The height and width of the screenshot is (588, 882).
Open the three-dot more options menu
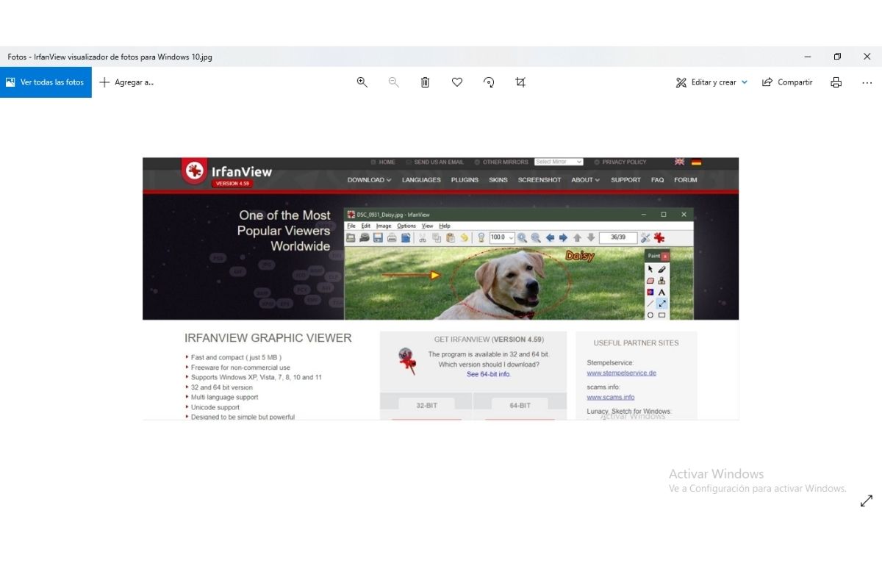coord(867,82)
